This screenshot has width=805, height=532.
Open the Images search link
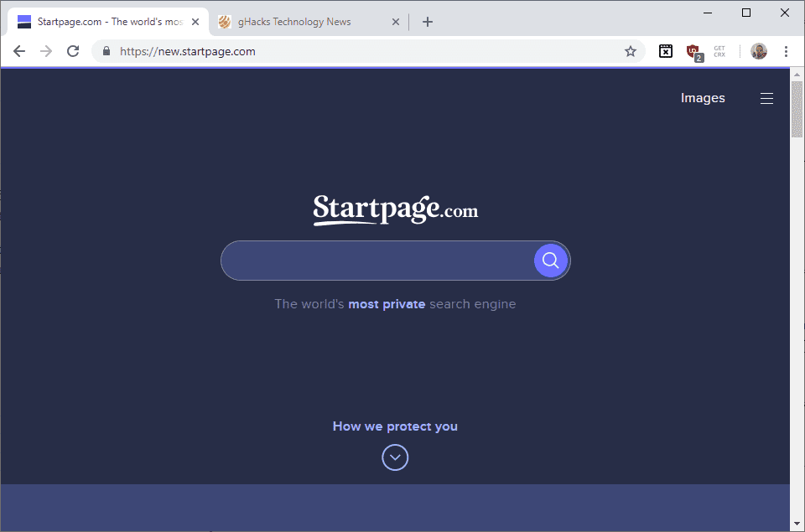703,98
